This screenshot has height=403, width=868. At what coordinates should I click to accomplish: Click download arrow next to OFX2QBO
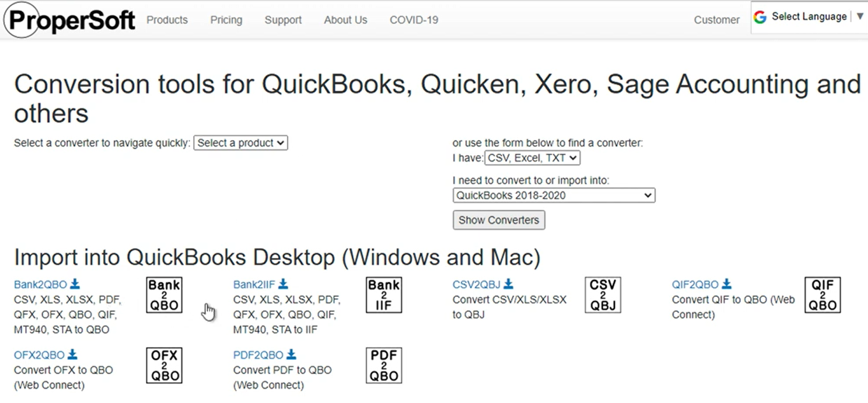pos(72,355)
